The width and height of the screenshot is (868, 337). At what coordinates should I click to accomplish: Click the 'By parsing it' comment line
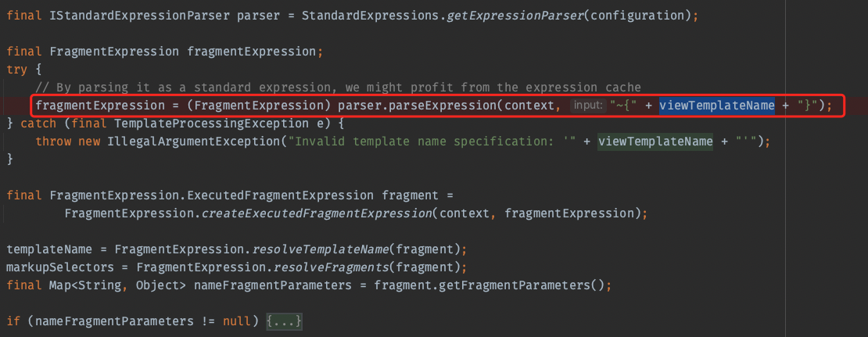point(338,88)
